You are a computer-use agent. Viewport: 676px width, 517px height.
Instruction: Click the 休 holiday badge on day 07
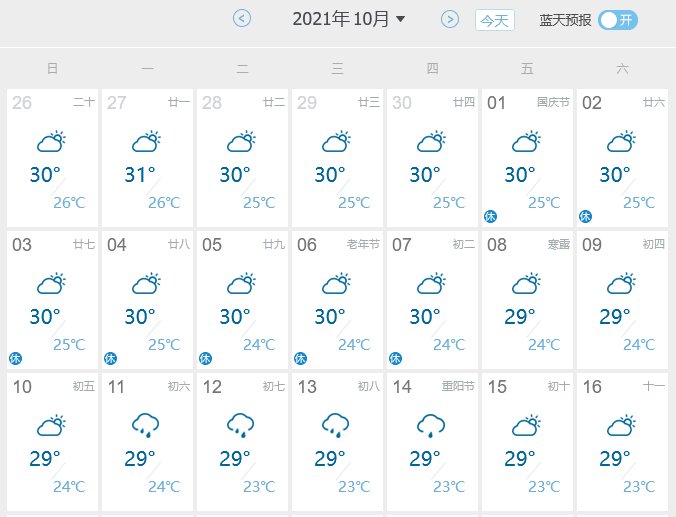point(395,358)
